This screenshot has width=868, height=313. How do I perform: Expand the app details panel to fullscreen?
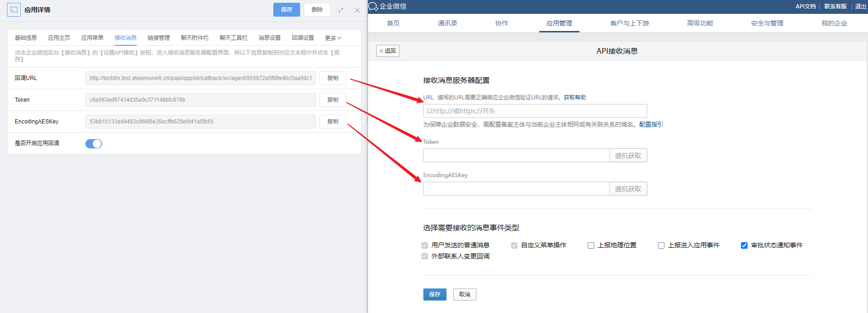pyautogui.click(x=341, y=10)
